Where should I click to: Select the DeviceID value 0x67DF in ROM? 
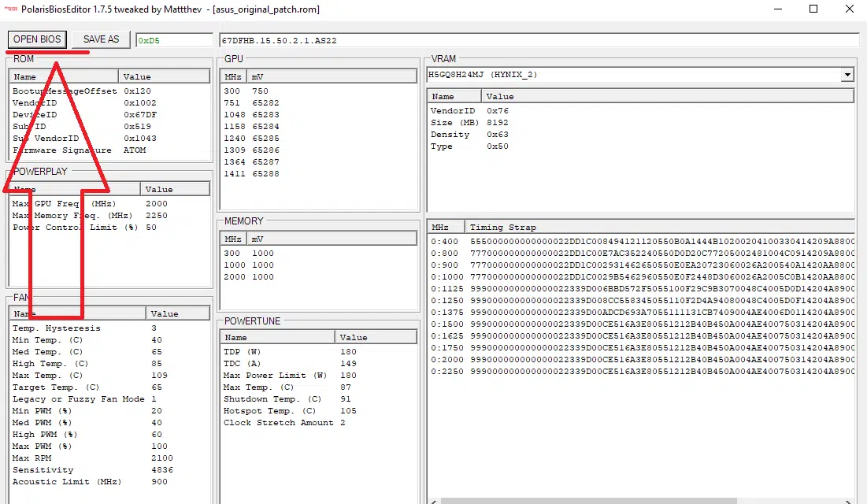(x=140, y=114)
